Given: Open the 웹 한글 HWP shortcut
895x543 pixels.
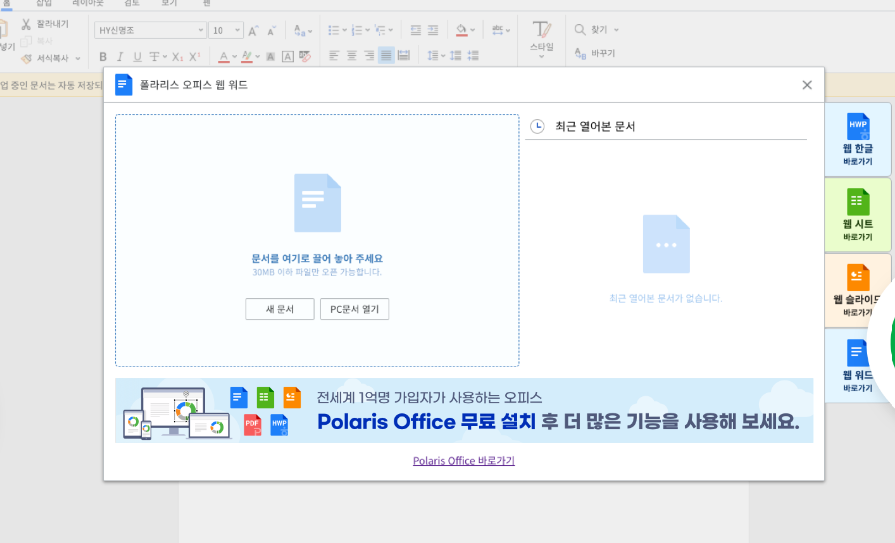Looking at the screenshot, I should (858, 139).
